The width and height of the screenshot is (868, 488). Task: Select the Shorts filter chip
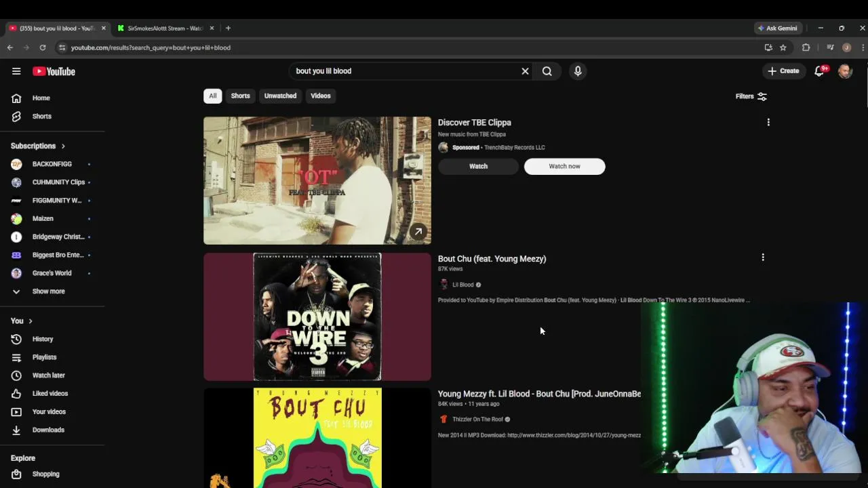click(x=240, y=96)
